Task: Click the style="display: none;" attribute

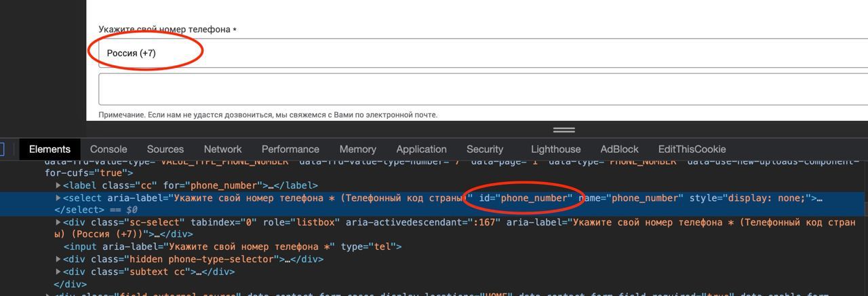Action: [751, 198]
